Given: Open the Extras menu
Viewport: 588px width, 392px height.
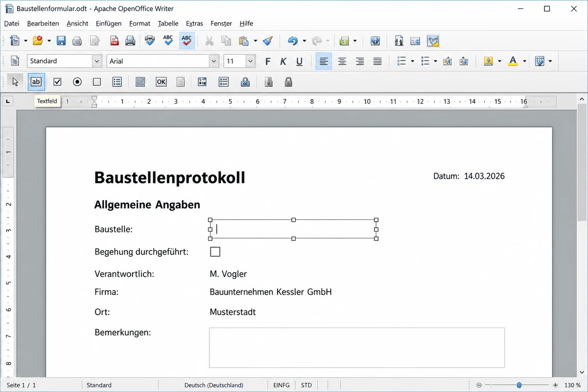Looking at the screenshot, I should click(x=194, y=23).
